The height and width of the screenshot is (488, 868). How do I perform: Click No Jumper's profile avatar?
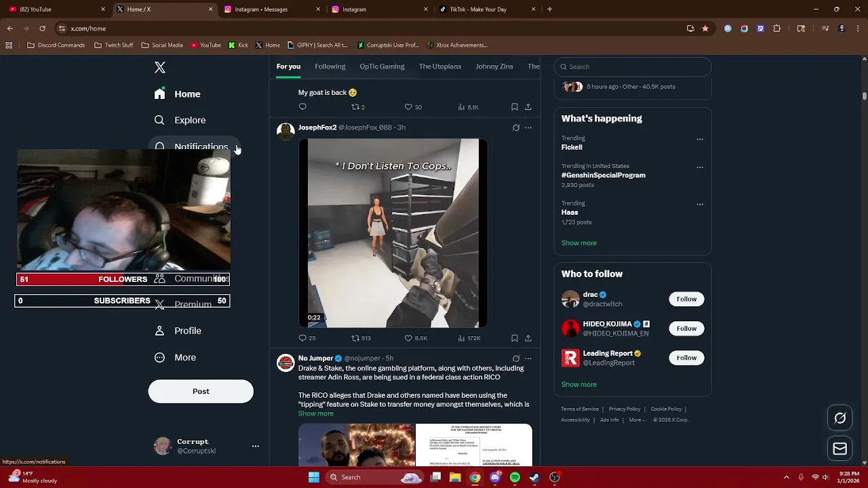coord(285,362)
